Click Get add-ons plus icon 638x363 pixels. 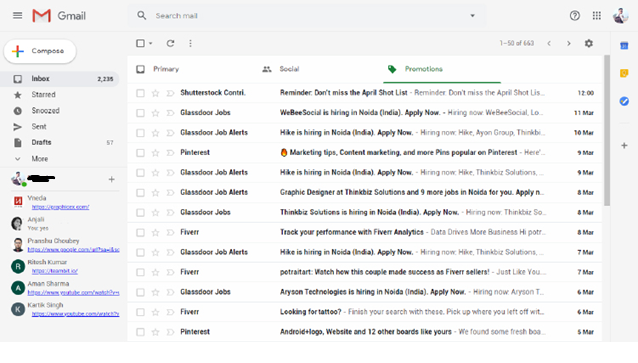[624, 145]
